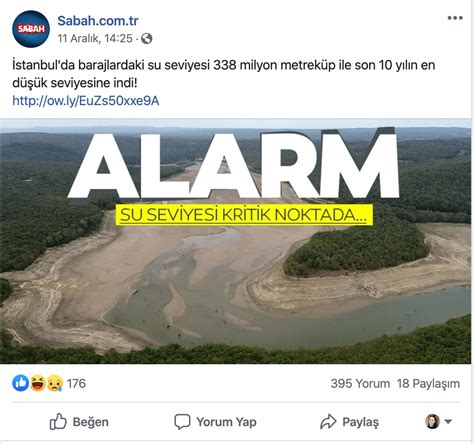Image resolution: width=474 pixels, height=444 pixels.
Task: View the 395 Yorum comments
Action: tap(360, 383)
